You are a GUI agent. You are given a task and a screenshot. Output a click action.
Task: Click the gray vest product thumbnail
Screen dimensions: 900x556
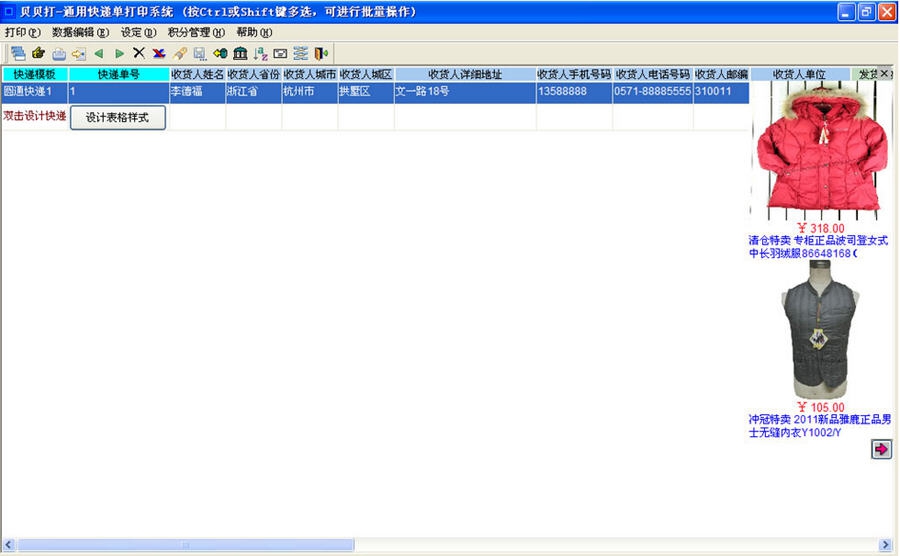click(x=820, y=330)
